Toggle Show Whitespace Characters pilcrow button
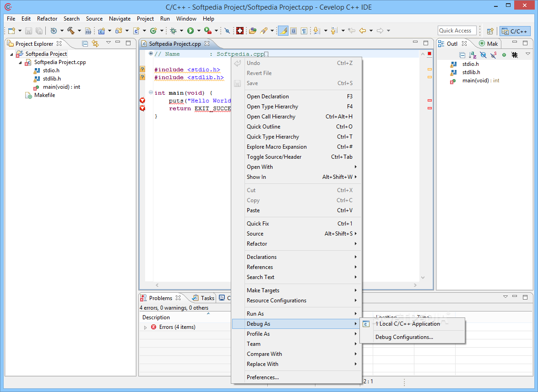The height and width of the screenshot is (392, 538). point(304,31)
